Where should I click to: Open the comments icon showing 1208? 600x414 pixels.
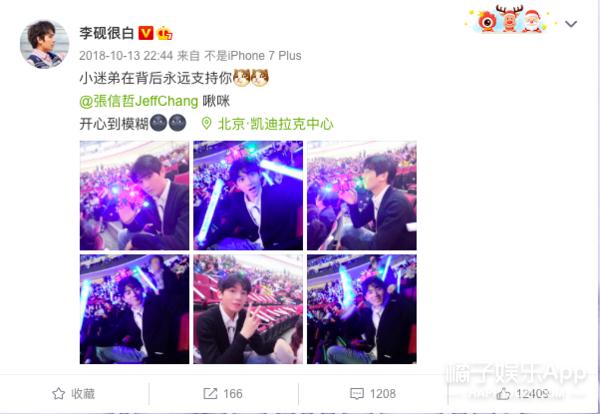357,394
